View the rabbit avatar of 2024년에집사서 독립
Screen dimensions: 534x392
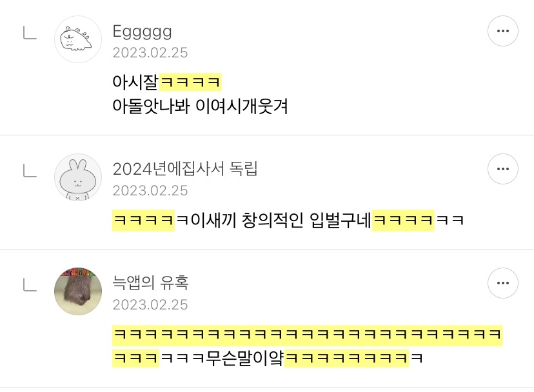point(78,177)
